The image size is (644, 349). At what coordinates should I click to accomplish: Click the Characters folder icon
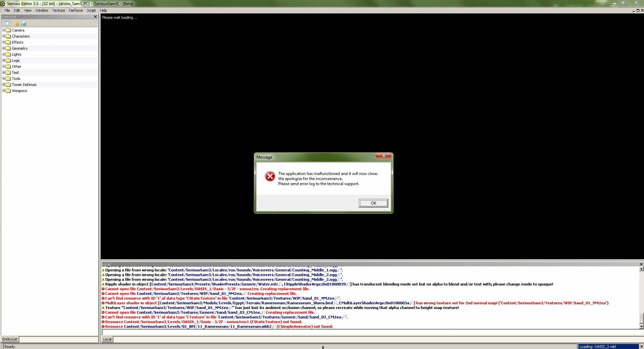(x=8, y=36)
